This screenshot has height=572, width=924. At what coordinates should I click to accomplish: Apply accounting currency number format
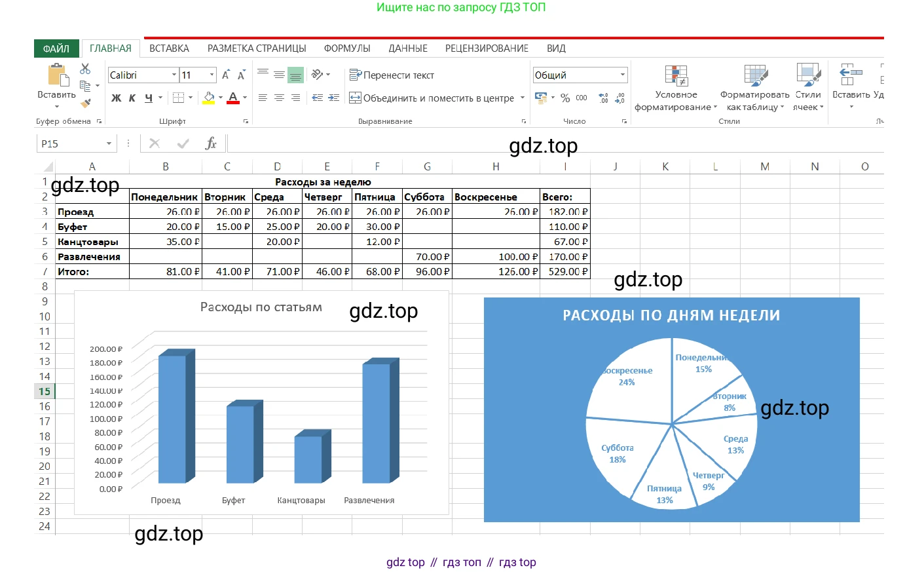[541, 98]
